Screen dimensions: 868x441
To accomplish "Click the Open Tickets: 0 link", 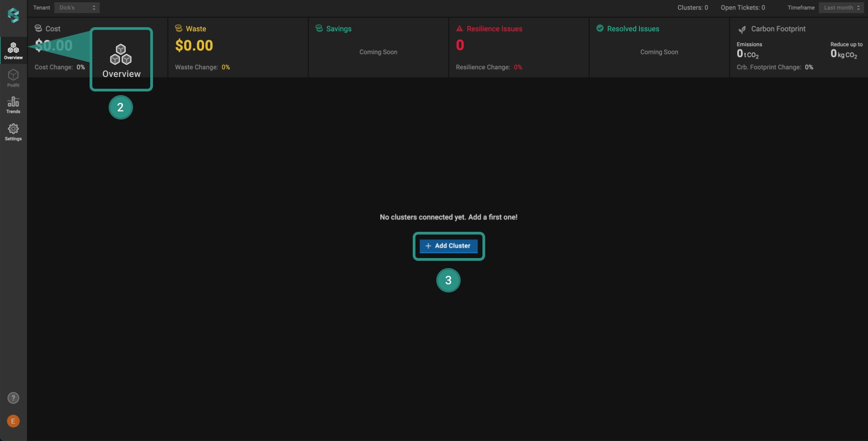I will click(x=743, y=7).
